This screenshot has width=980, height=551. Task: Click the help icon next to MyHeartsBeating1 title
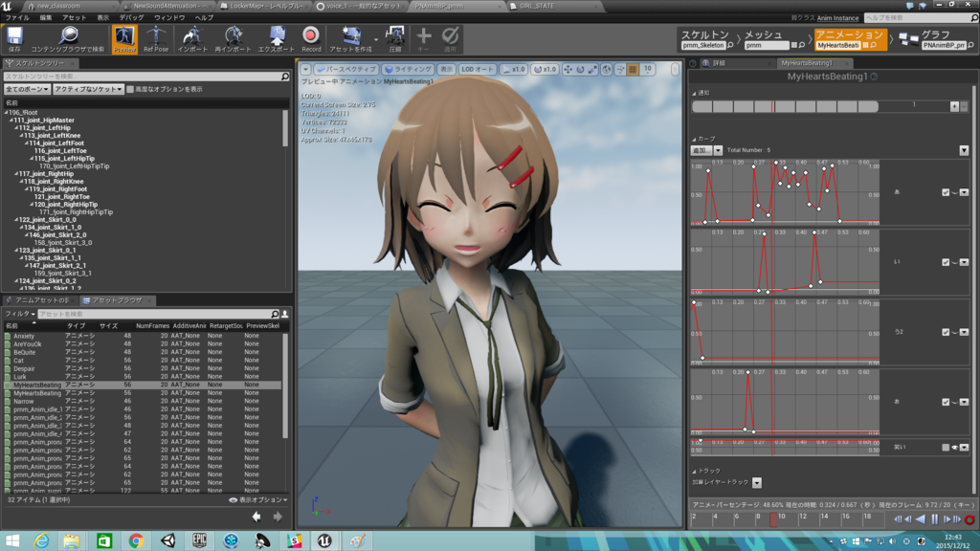tap(874, 77)
